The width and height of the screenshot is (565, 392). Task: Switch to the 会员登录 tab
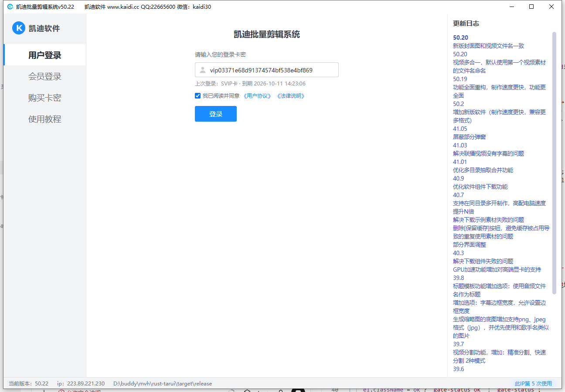click(45, 76)
